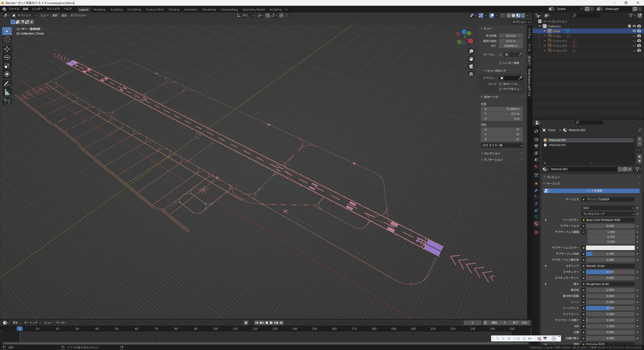Open the Object Data mesh properties tab
The image size is (644, 350).
click(x=536, y=217)
